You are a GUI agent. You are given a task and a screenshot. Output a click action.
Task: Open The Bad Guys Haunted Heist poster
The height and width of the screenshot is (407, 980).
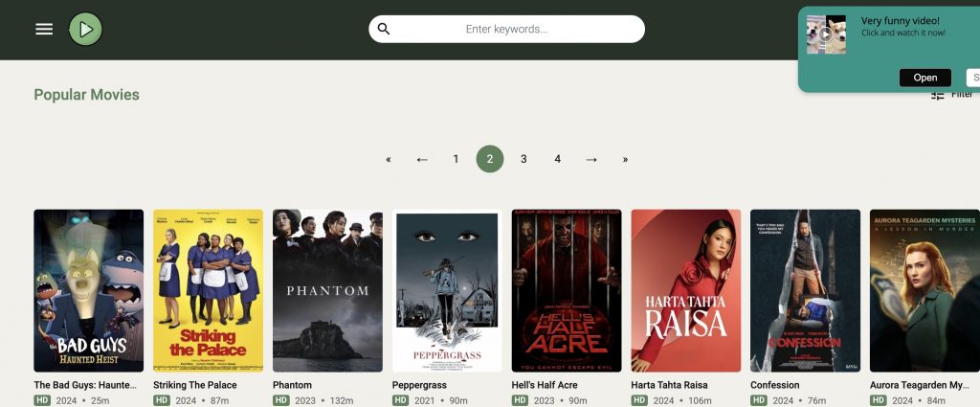pos(88,290)
